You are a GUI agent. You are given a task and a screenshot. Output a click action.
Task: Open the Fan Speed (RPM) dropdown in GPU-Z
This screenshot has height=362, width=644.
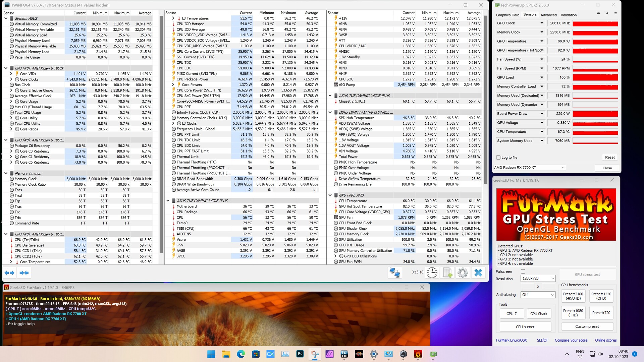(x=542, y=68)
